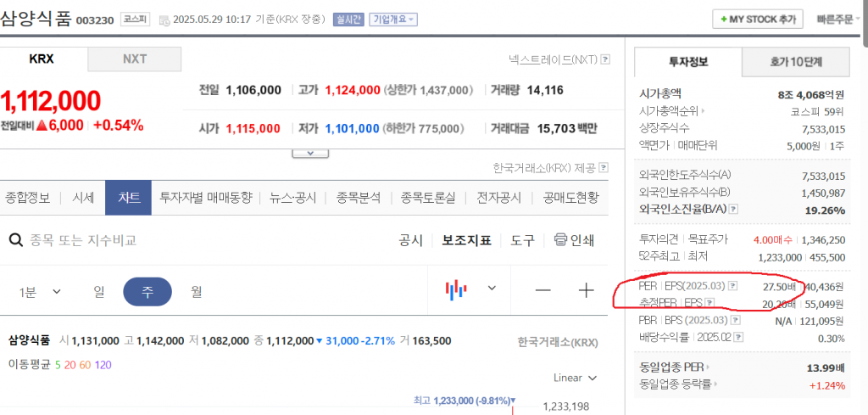Switch to the NXT tab
Viewport: 868px width, 415px height.
134,59
